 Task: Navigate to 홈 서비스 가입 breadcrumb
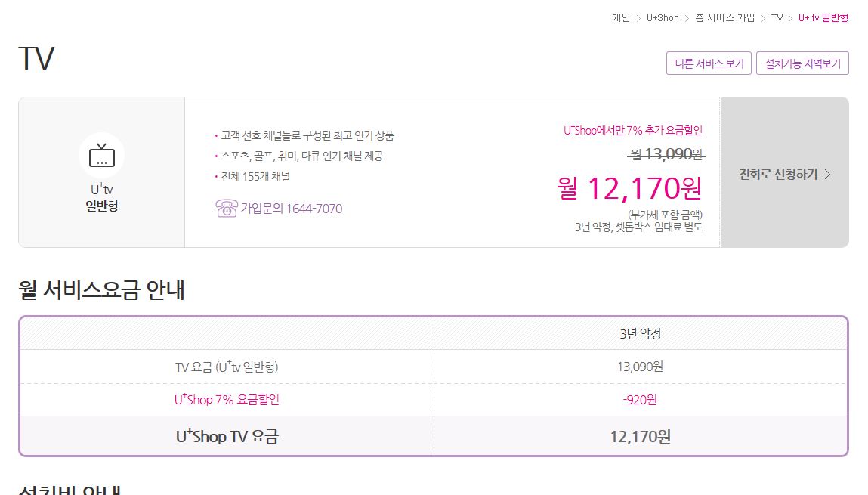(x=724, y=18)
